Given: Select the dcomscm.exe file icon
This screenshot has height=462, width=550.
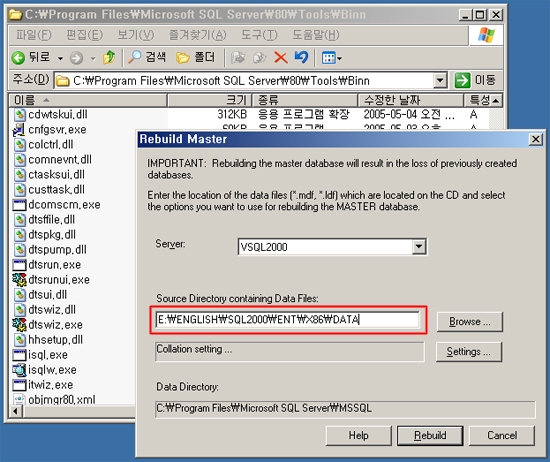Looking at the screenshot, I should (19, 205).
